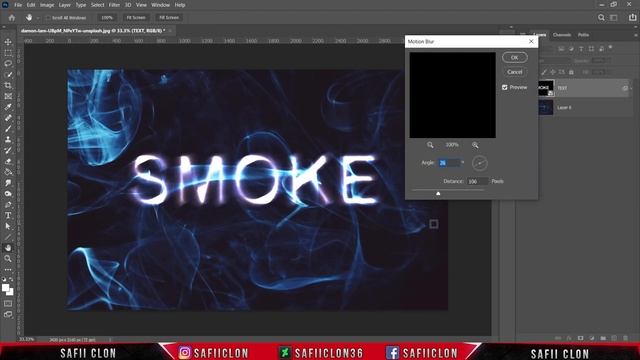The height and width of the screenshot is (360, 640).
Task: Select the Healing Brush tool
Action: point(8,118)
